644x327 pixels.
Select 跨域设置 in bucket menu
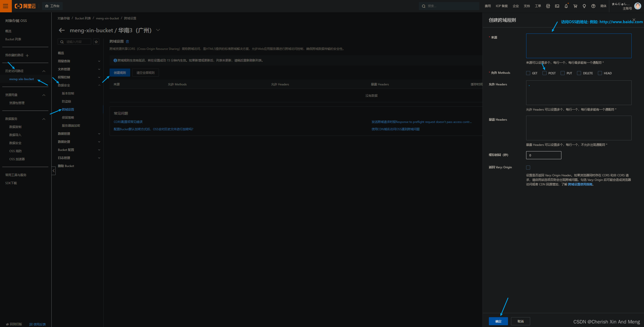[68, 110]
